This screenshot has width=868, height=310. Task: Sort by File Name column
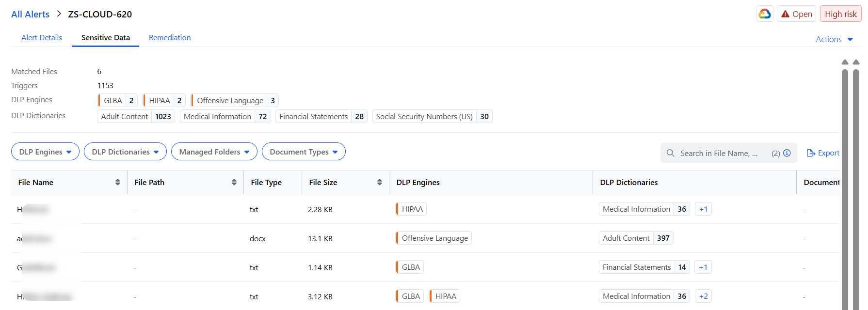tap(117, 182)
